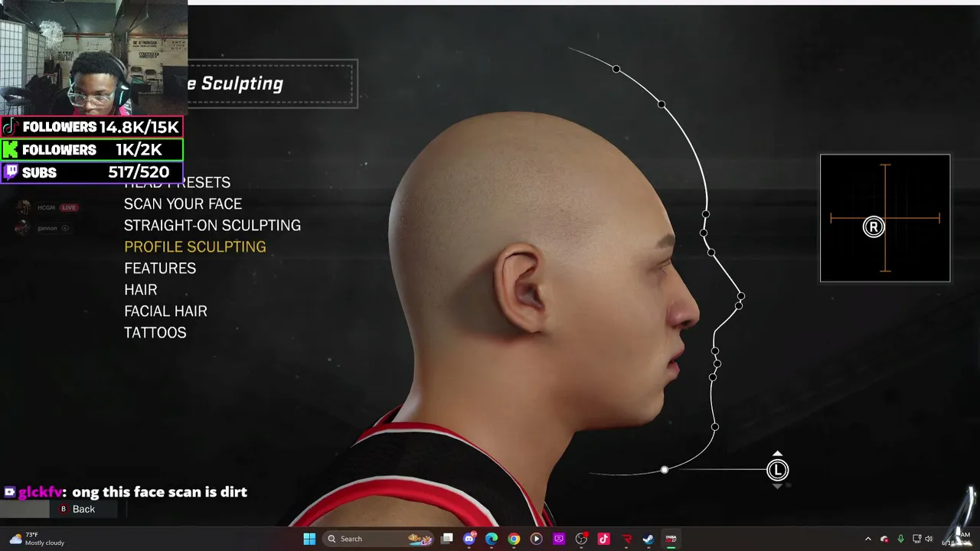Click the topmost forehead control point
The height and width of the screenshot is (551, 980).
pyautogui.click(x=616, y=70)
